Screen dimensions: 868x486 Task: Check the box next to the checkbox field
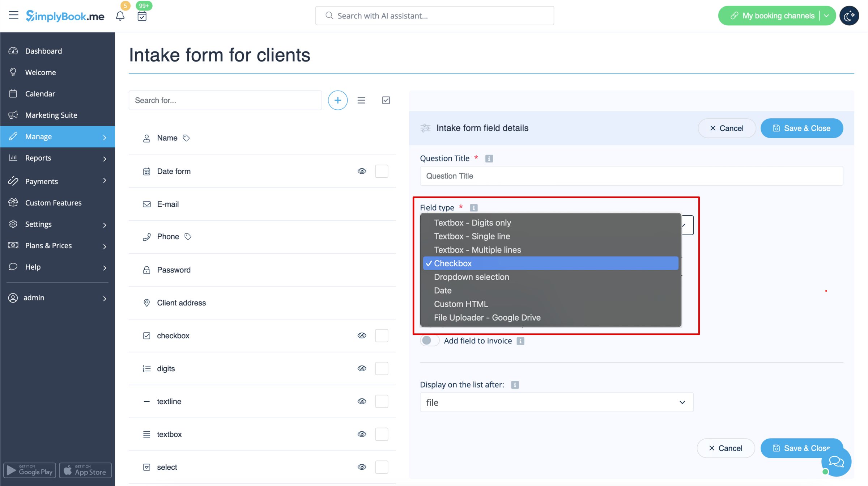(x=382, y=335)
